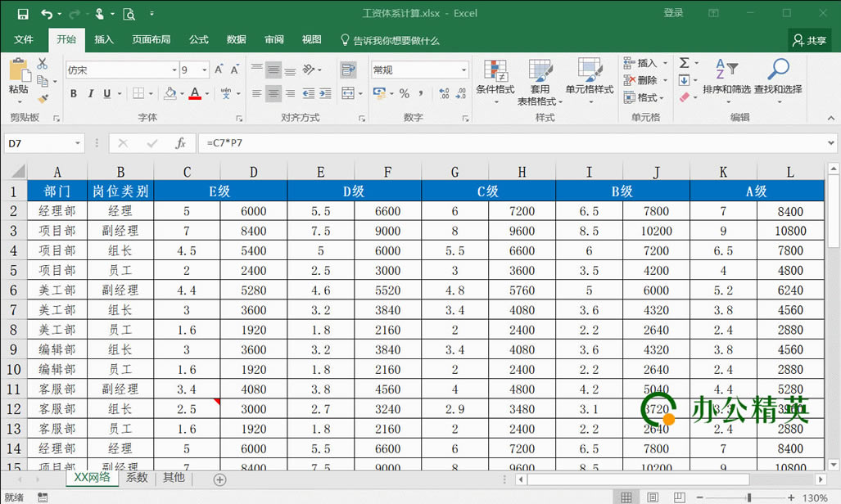Open the 系数 sheet tab
The width and height of the screenshot is (841, 504).
(x=136, y=478)
